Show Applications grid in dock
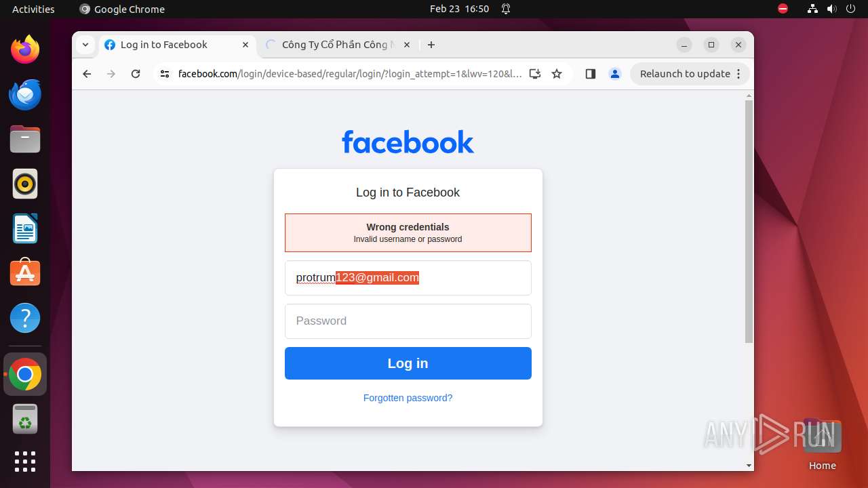 (x=25, y=462)
